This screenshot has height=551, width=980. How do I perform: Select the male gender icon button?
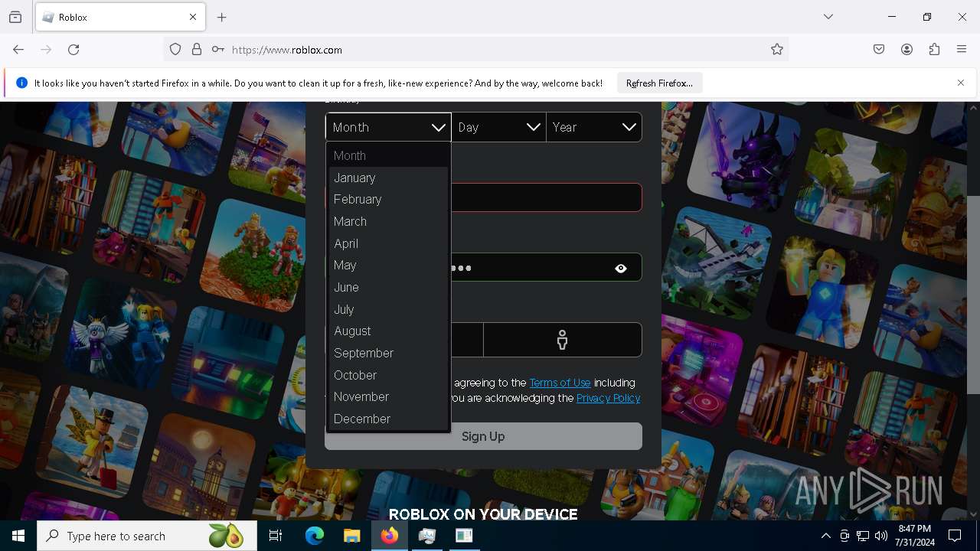click(563, 340)
